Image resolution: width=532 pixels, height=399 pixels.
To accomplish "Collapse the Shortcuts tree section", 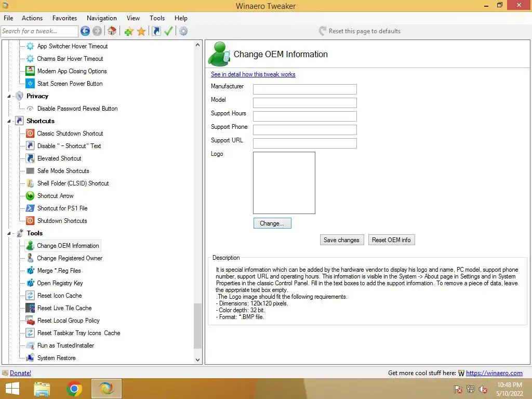I will (9, 121).
